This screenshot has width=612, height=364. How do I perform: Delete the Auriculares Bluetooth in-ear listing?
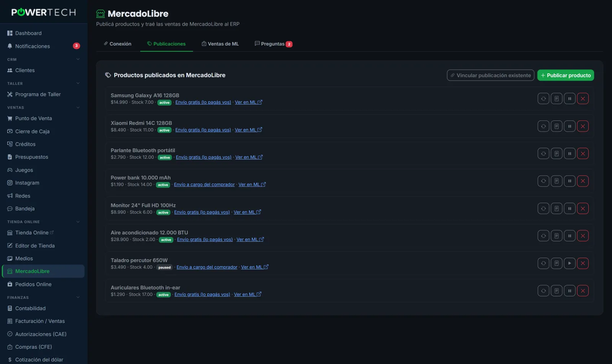[583, 291]
